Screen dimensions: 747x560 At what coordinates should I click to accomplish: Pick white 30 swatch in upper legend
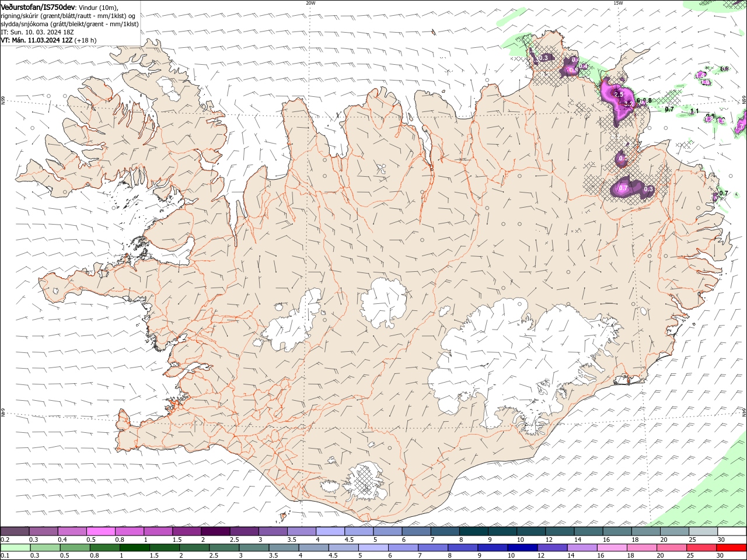pyautogui.click(x=731, y=531)
